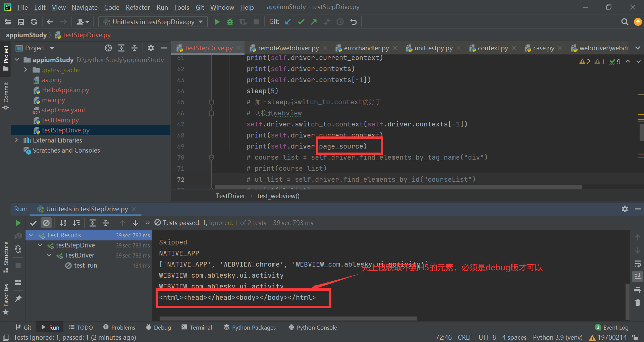Open run configuration dropdown
Image resolution: width=644 pixels, height=342 pixels.
point(153,22)
